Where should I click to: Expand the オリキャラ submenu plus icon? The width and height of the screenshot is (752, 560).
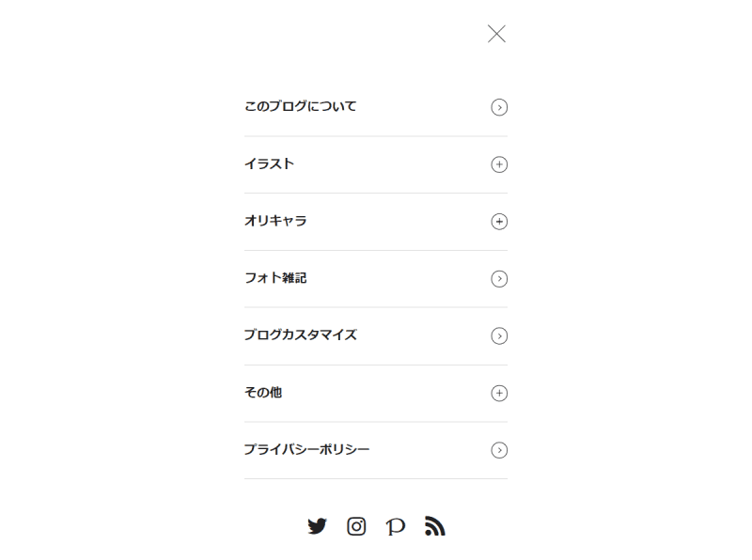499,222
